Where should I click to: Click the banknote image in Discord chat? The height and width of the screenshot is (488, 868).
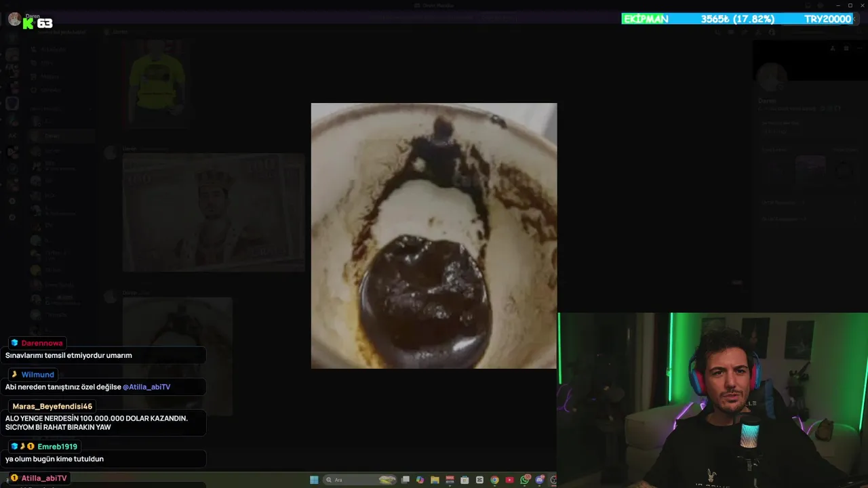coord(214,212)
